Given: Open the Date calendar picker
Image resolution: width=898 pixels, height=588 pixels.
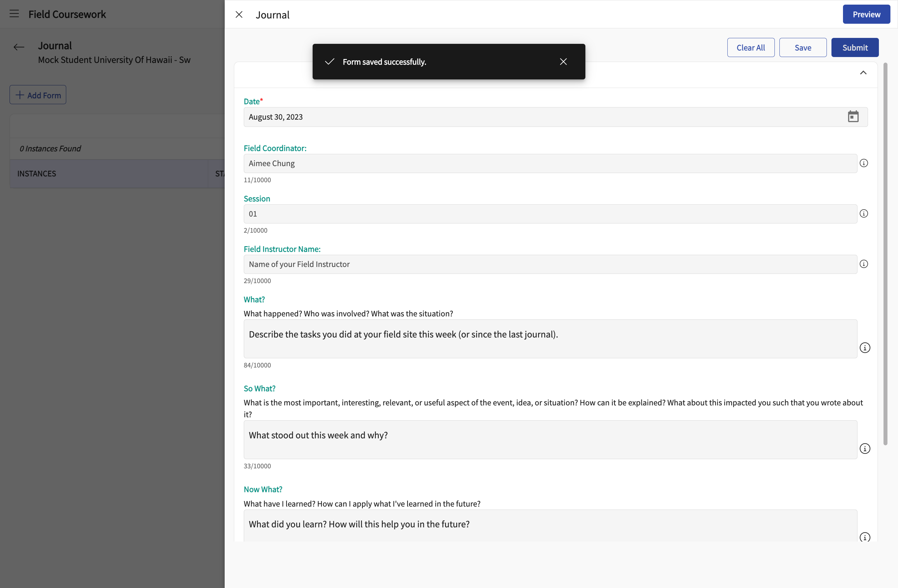Looking at the screenshot, I should pos(853,117).
